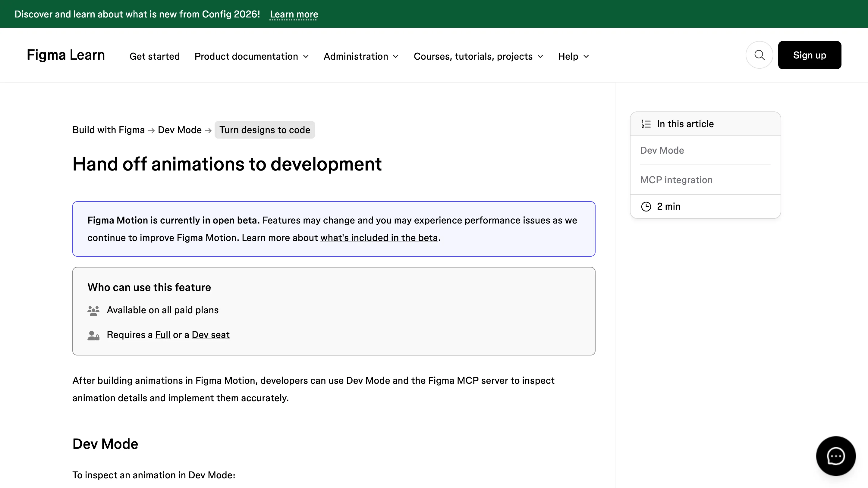Expand the Administration dropdown
Image resolution: width=868 pixels, height=488 pixels.
pyautogui.click(x=361, y=56)
